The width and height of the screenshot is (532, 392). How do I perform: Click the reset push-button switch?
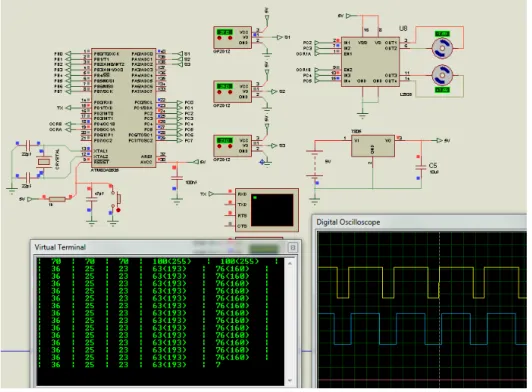pyautogui.click(x=116, y=199)
